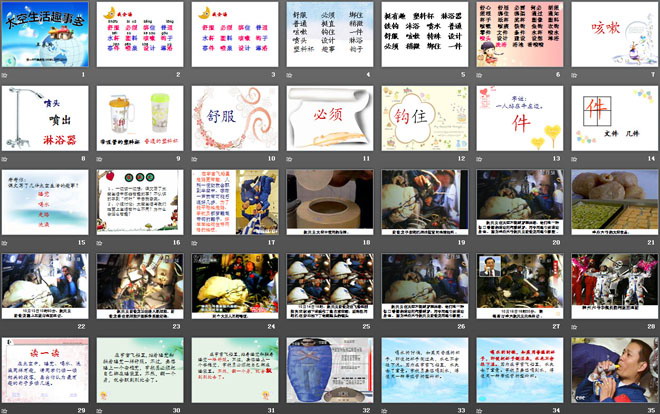Preview animation star icon under slide 8

pos(5,159)
